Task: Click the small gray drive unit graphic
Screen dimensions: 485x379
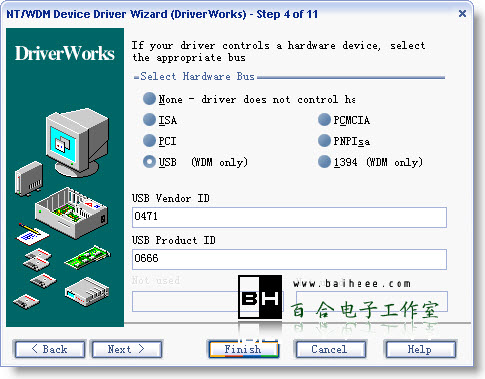Action: point(29,178)
